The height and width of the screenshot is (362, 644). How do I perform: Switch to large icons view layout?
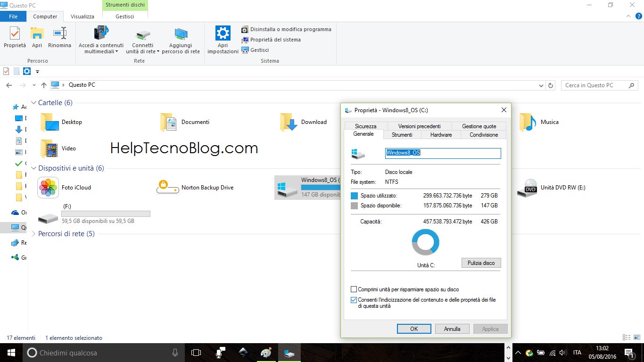[x=636, y=337]
